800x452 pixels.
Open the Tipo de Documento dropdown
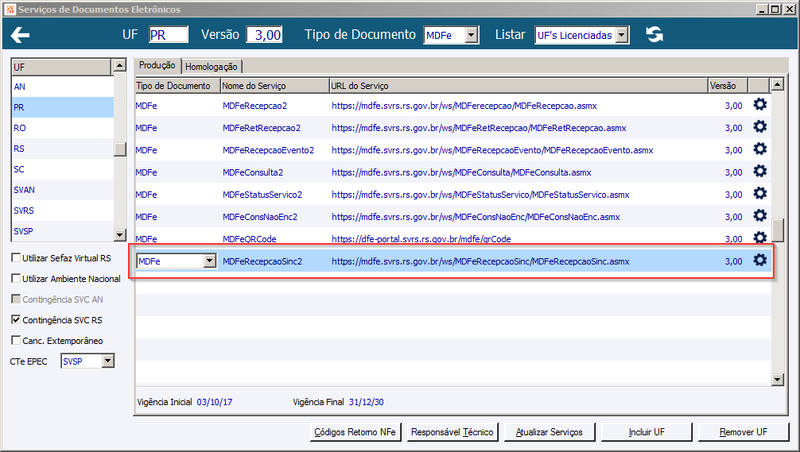click(471, 35)
